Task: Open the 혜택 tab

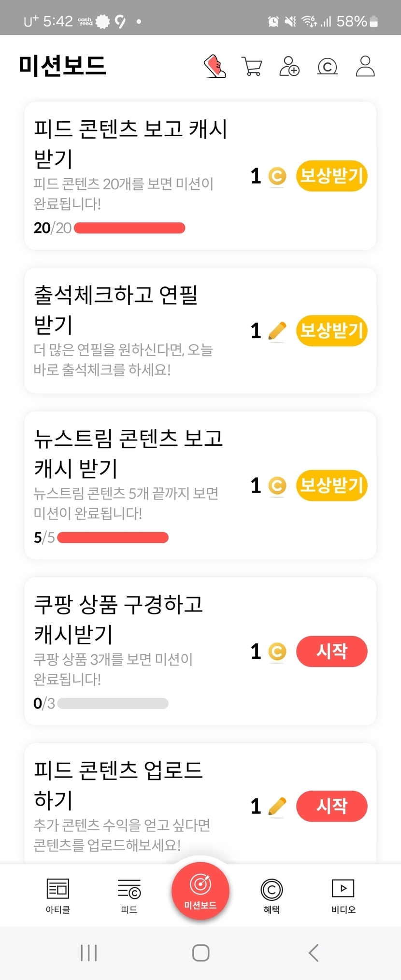Action: click(x=272, y=896)
